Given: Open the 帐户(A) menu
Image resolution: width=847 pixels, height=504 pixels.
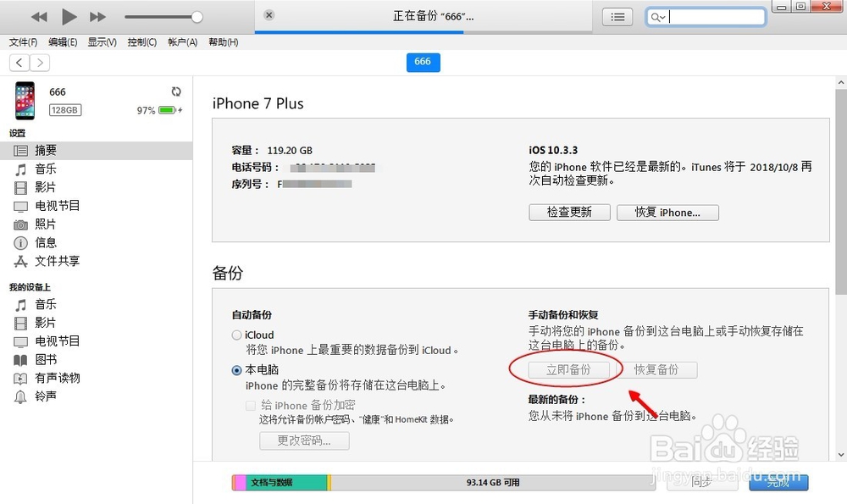Looking at the screenshot, I should coord(183,42).
